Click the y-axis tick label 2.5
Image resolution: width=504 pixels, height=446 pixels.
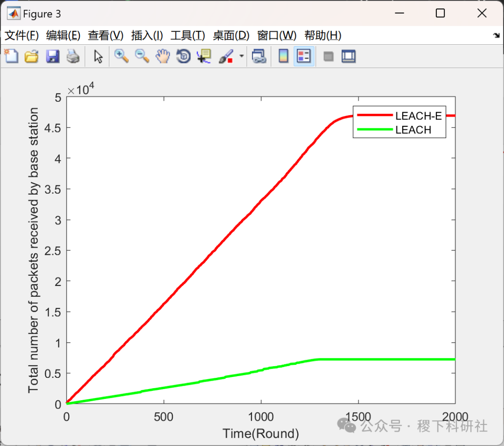click(x=53, y=251)
